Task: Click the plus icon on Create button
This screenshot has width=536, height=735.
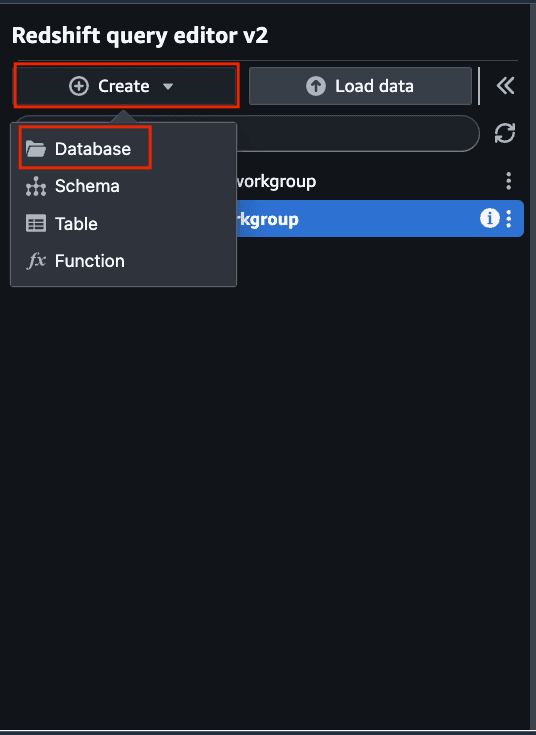Action: (x=79, y=86)
